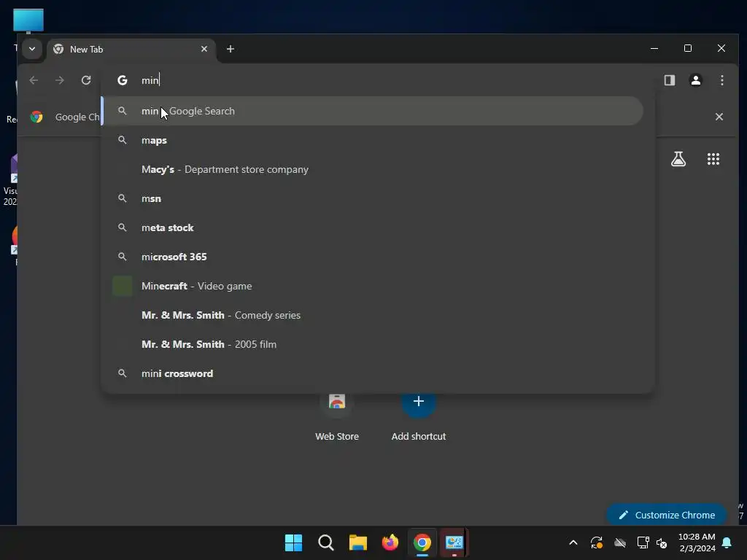The height and width of the screenshot is (560, 747).
Task: Open the tab search dropdown arrow
Action: (32, 49)
